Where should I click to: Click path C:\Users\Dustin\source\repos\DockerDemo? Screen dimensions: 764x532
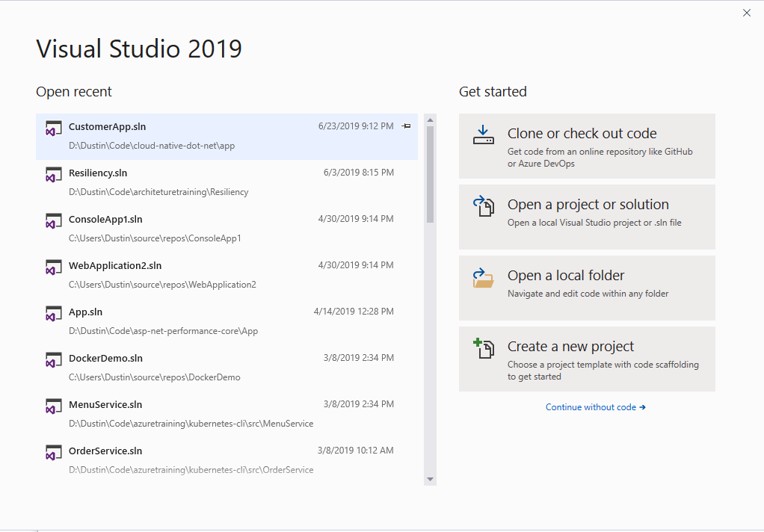(x=155, y=377)
